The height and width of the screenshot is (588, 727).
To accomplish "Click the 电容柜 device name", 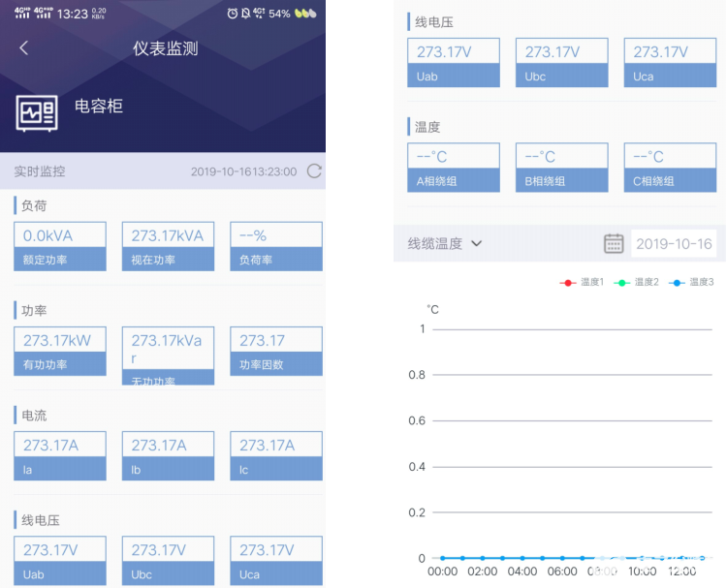I will (x=99, y=107).
